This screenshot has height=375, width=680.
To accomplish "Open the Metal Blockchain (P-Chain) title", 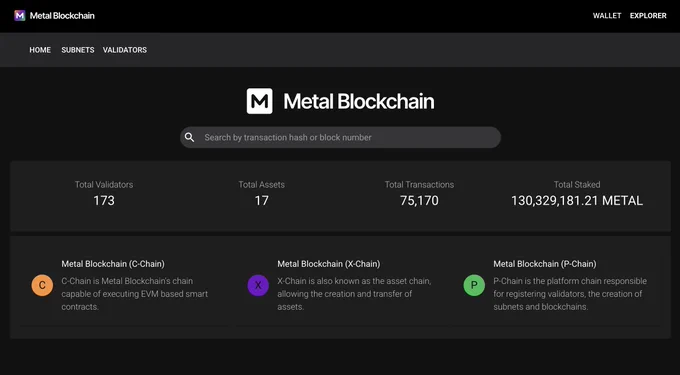I will 545,264.
